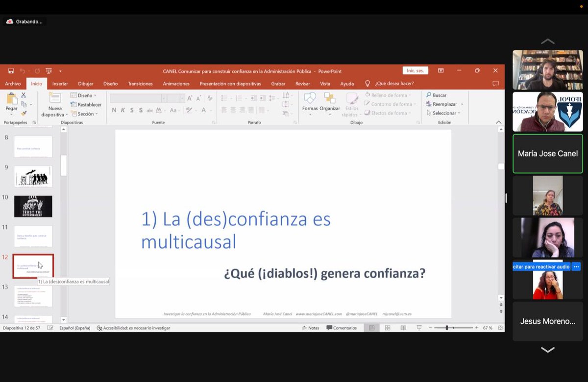Click the zoom slider in the status bar

pos(453,328)
